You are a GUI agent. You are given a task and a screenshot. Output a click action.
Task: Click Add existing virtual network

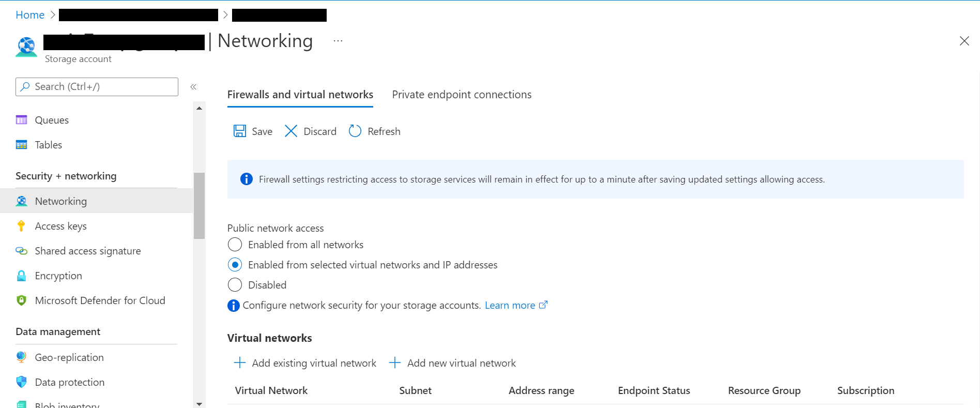(x=305, y=363)
